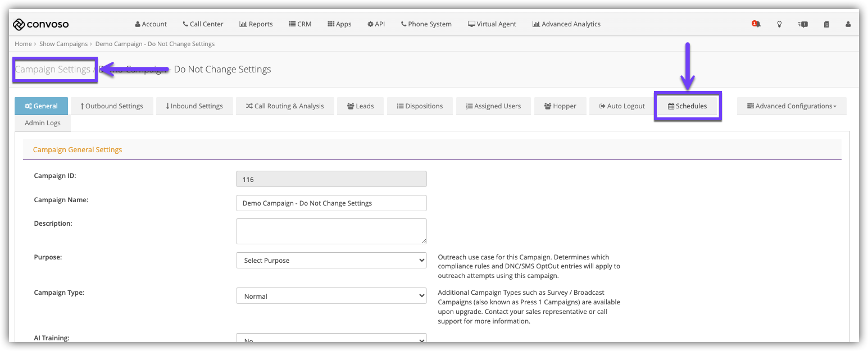Open the notifications bell icon
The width and height of the screenshot is (868, 351).
coord(756,24)
